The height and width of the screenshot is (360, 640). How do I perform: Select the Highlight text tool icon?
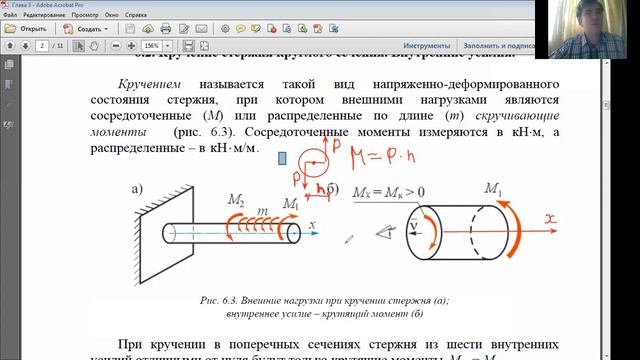(x=256, y=29)
